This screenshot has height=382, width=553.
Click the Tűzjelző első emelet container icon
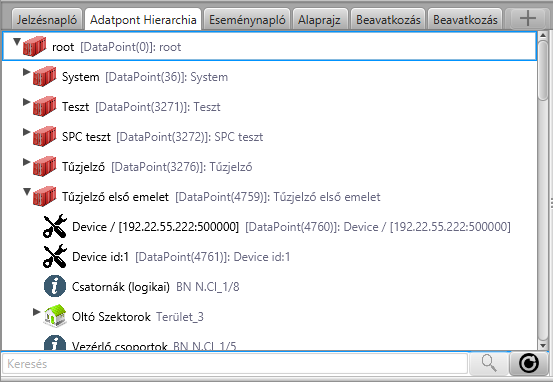44,196
